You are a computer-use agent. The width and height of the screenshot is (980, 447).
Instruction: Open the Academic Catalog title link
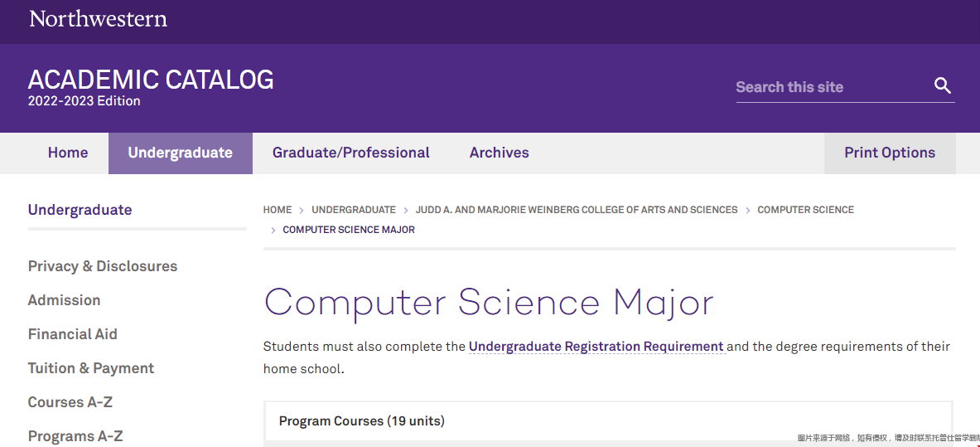151,80
